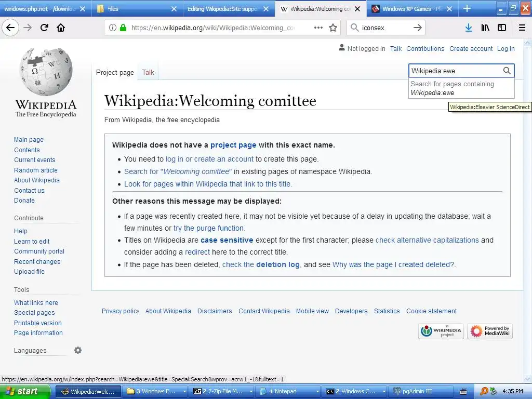
Task: Open the Firefox hamburger menu
Action: (522, 28)
